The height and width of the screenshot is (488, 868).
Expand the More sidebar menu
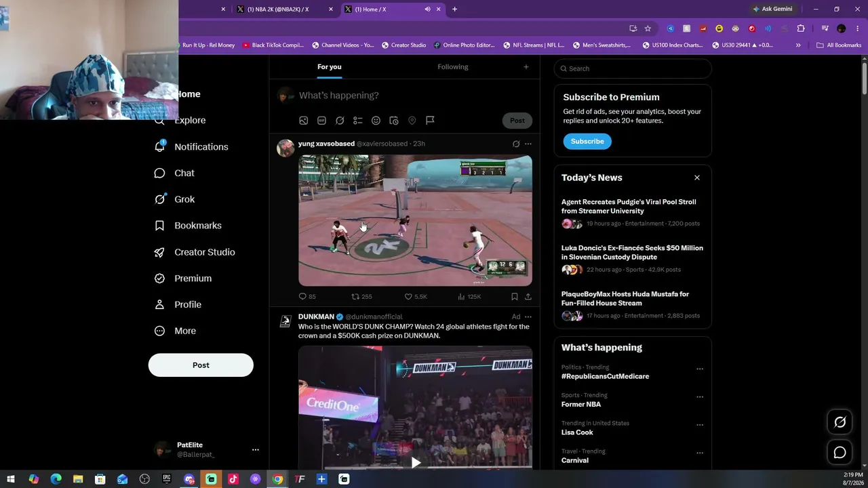175,331
